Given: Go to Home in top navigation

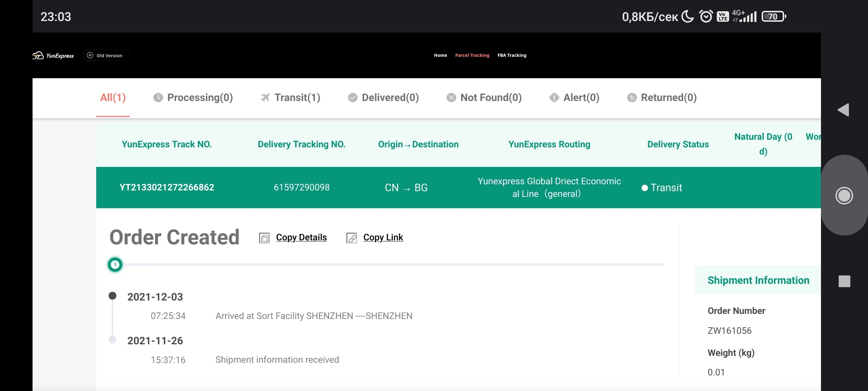Looking at the screenshot, I should (441, 55).
